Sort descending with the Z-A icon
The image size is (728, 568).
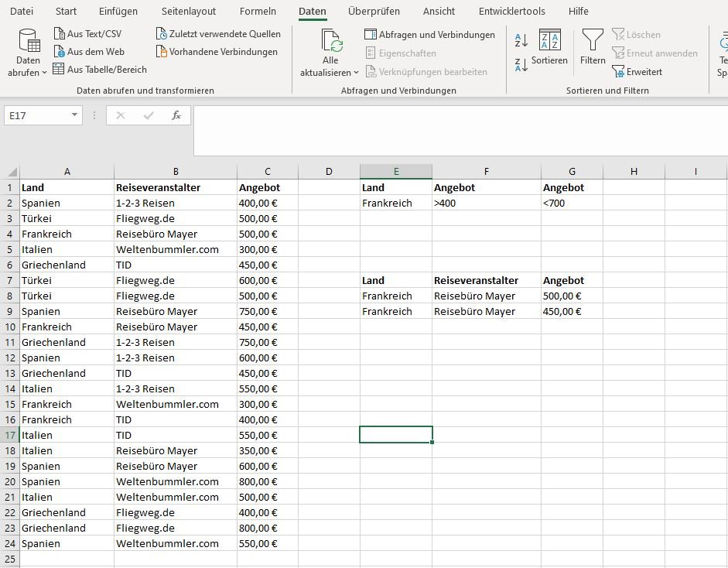[x=521, y=65]
